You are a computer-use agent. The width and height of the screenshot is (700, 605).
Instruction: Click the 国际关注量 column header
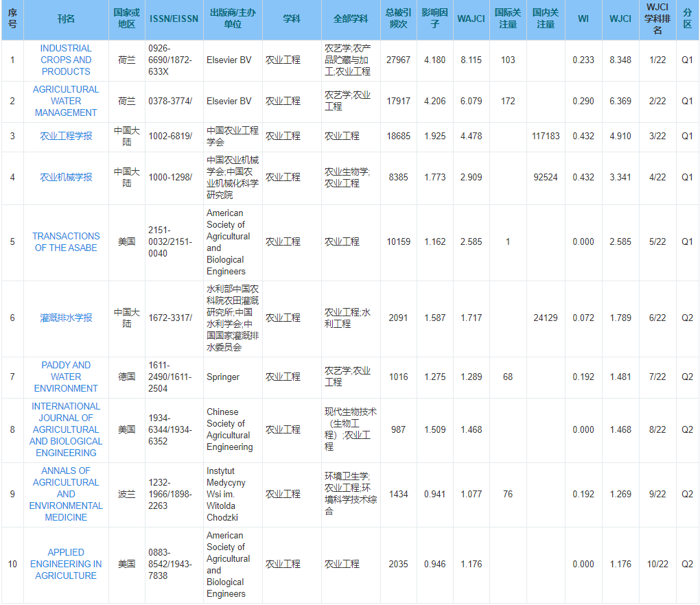click(508, 19)
